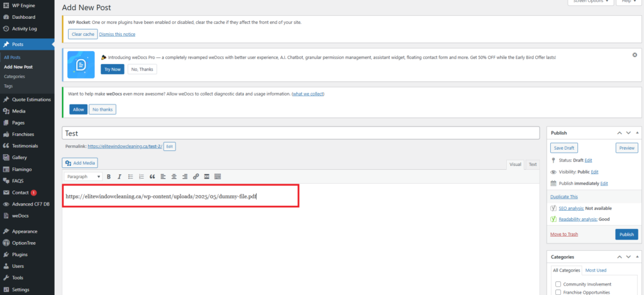Check the Community Involvement category

[x=558, y=284]
